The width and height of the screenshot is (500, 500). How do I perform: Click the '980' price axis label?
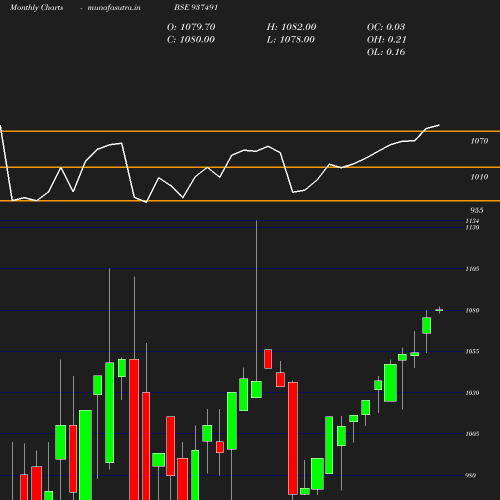(x=470, y=476)
